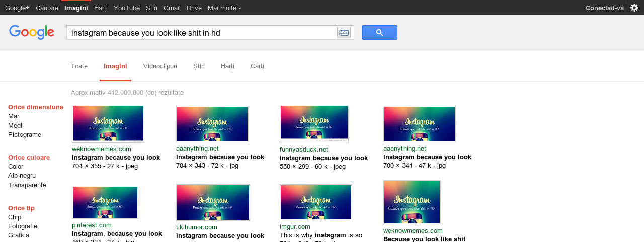This screenshot has height=242, width=644.
Task: Filter images by Mari size
Action: click(x=14, y=116)
